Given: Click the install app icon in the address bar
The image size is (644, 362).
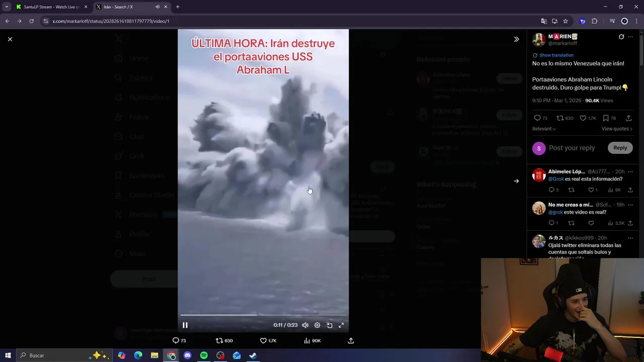Looking at the screenshot, I should click(x=554, y=21).
